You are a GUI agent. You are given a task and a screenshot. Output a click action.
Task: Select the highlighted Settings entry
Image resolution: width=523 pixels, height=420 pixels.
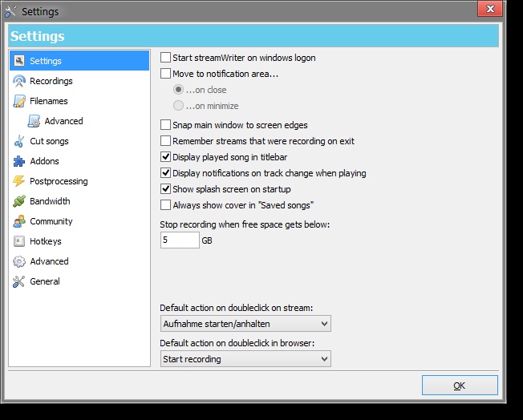(x=79, y=61)
